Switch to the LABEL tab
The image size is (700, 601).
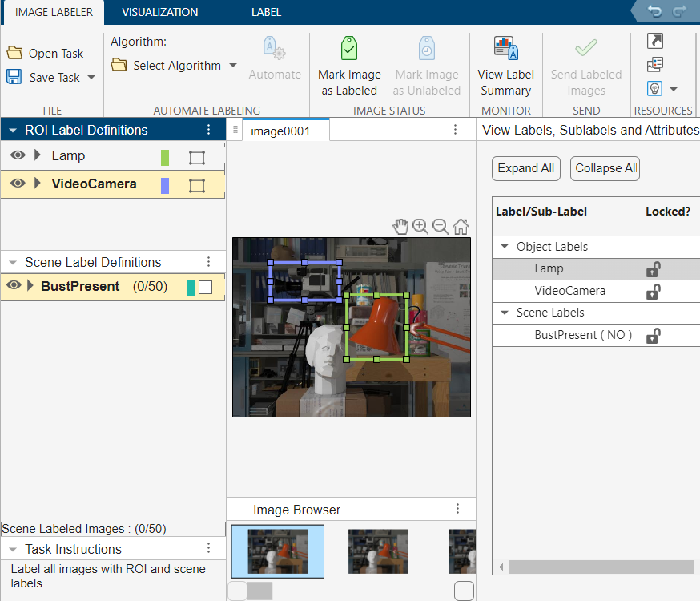(x=266, y=12)
